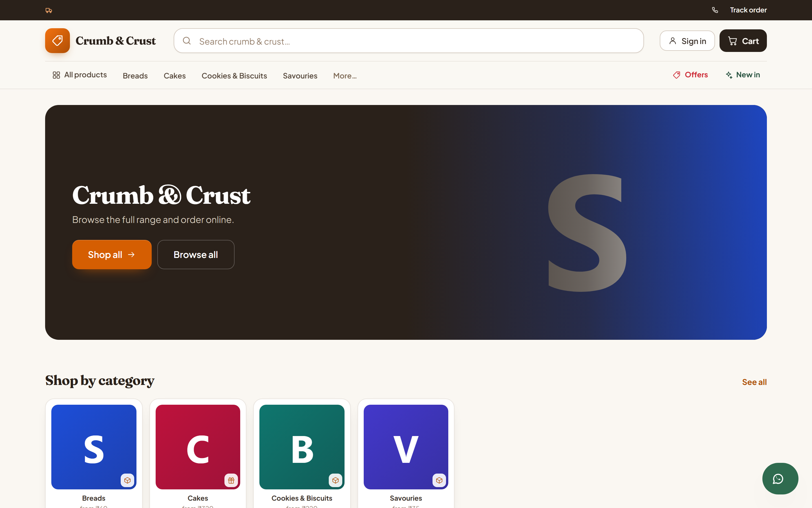Click the sparkle icon beside New in
The height and width of the screenshot is (508, 812).
tap(729, 75)
